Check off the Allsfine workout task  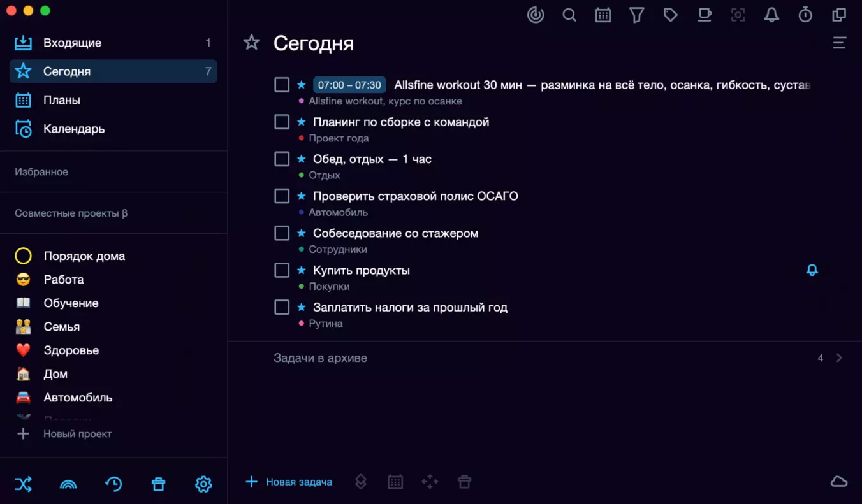[282, 85]
